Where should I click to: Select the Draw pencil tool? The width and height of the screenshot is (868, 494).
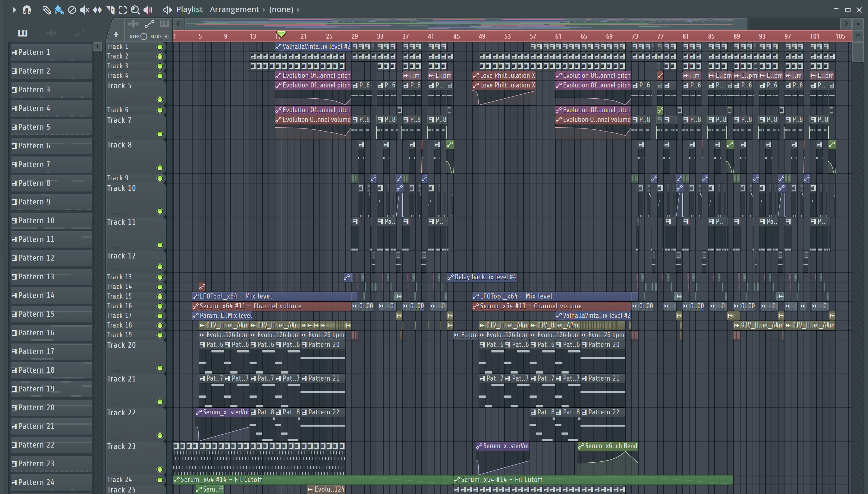click(46, 10)
